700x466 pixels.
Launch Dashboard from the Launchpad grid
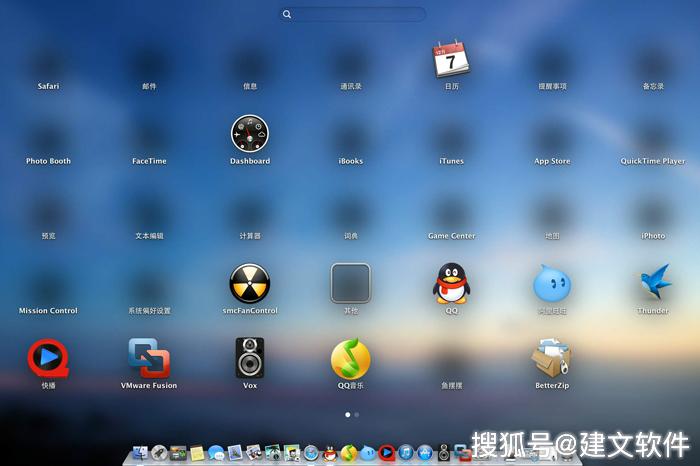click(x=250, y=133)
